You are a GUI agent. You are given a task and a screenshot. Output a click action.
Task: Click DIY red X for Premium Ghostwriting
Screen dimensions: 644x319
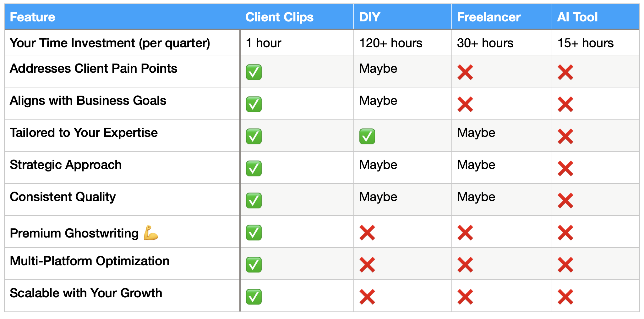point(367,232)
